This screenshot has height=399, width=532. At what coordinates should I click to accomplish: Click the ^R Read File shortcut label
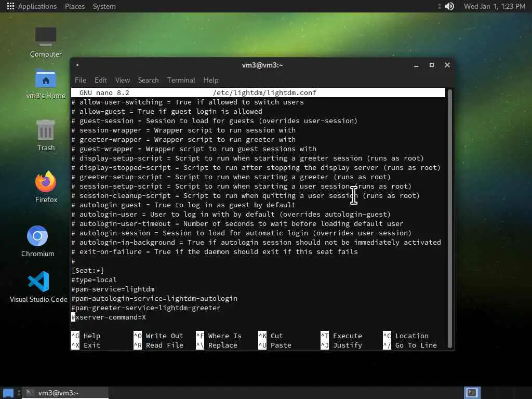[158, 345]
